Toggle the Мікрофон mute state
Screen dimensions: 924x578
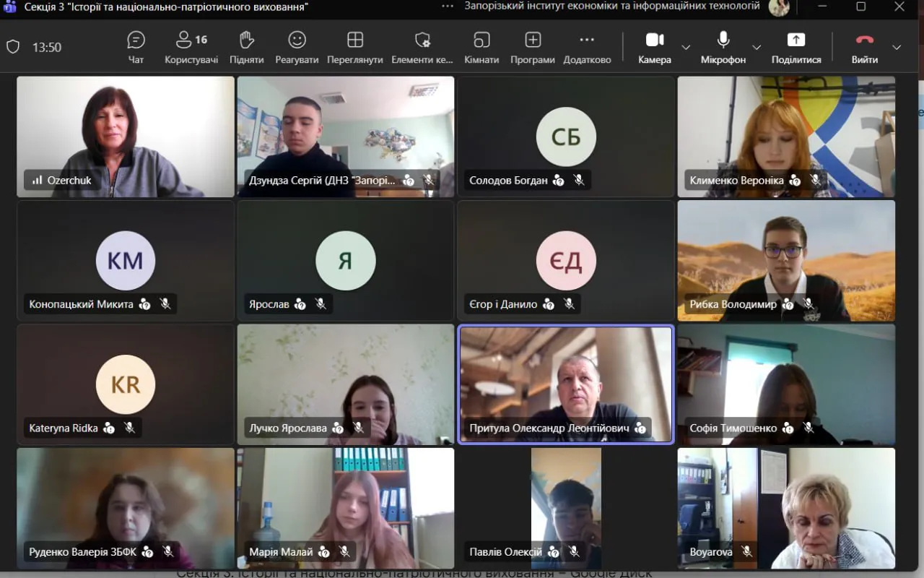point(723,48)
